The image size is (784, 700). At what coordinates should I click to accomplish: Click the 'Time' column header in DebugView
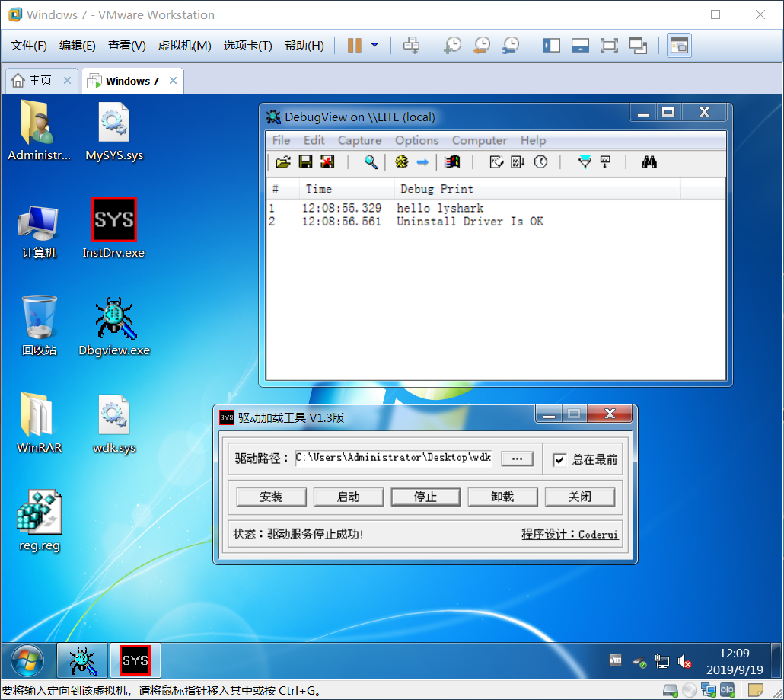[346, 189]
